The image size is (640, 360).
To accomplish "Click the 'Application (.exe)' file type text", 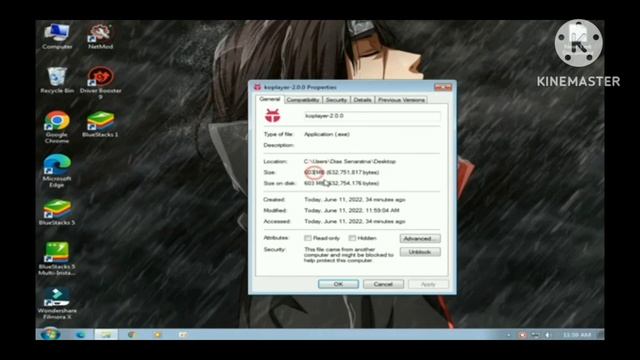I will (x=327, y=134).
